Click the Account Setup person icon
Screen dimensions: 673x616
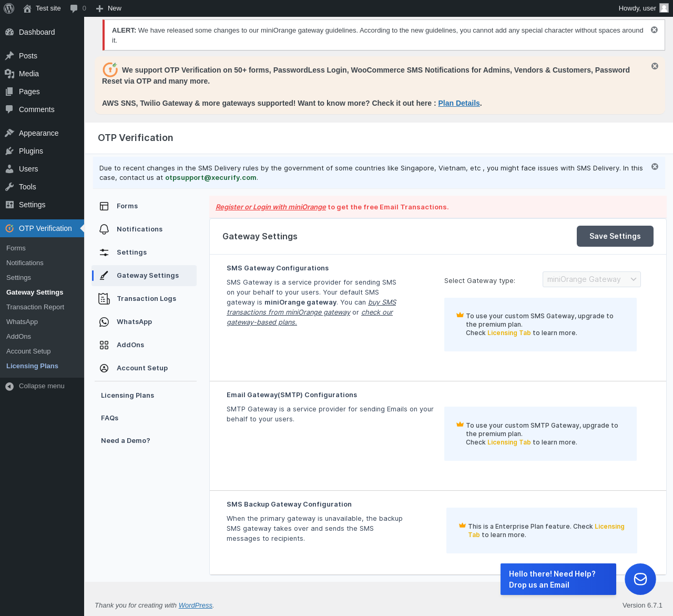[104, 368]
